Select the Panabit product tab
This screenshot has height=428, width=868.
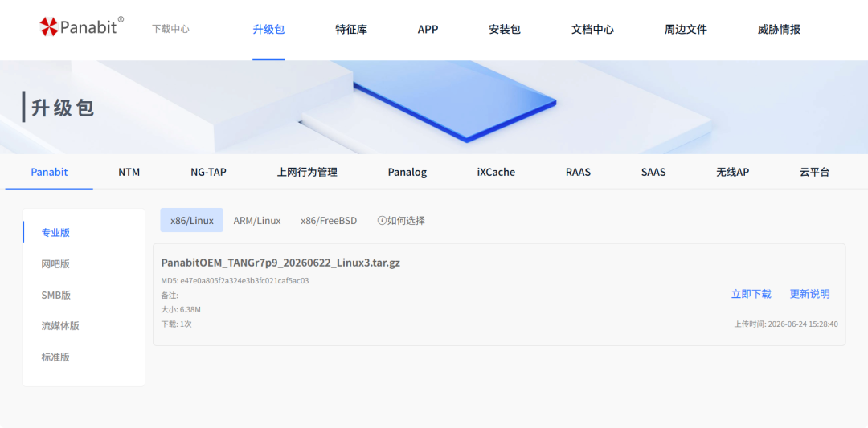pyautogui.click(x=49, y=172)
